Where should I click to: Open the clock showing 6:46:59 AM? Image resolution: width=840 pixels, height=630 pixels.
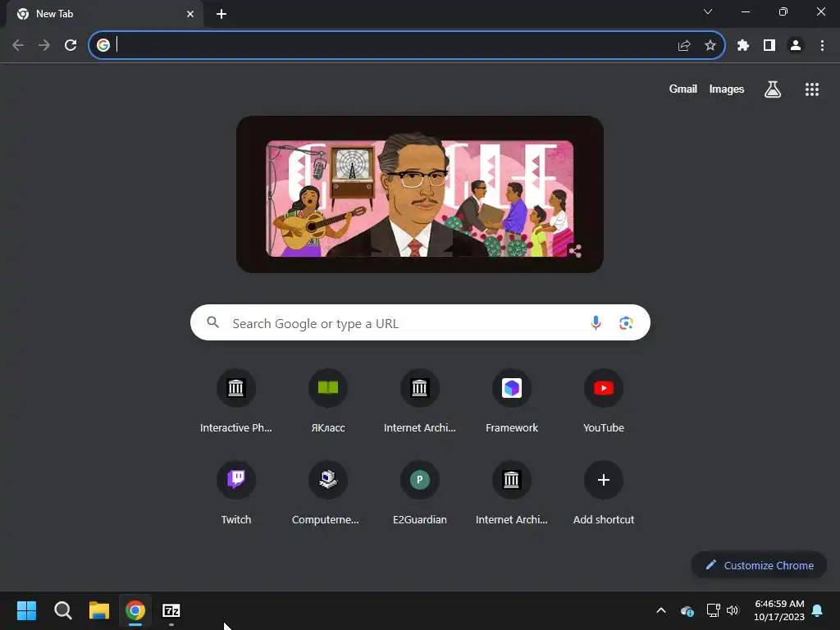[779, 610]
